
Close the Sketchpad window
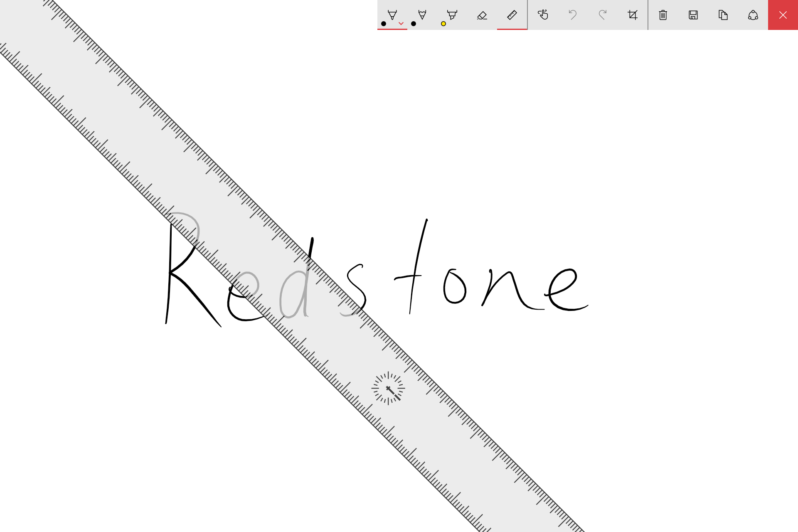tap(783, 15)
